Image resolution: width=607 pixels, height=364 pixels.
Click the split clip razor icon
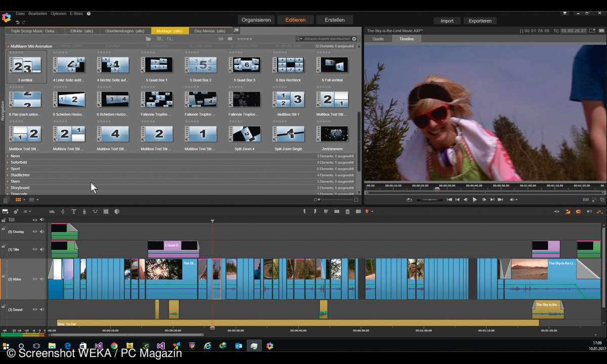click(326, 211)
